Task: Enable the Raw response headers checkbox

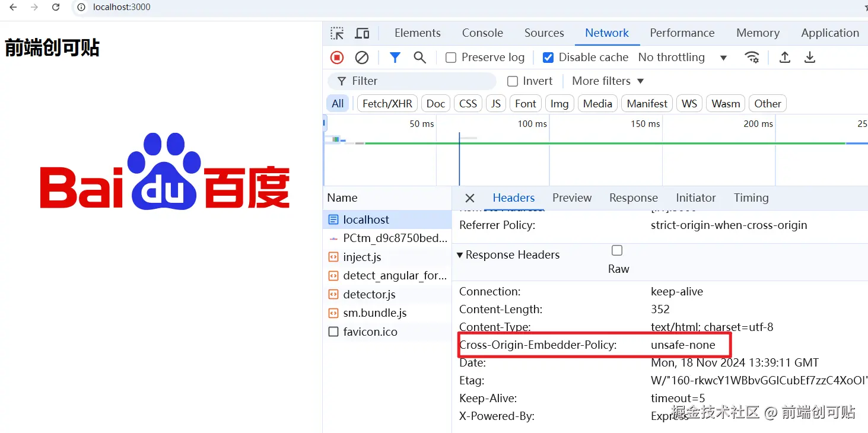Action: pyautogui.click(x=617, y=250)
